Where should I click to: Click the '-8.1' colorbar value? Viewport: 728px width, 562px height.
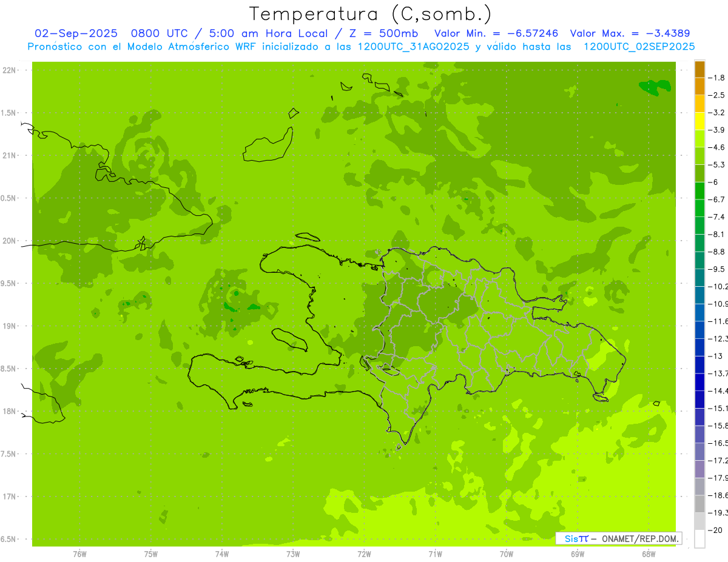click(718, 234)
